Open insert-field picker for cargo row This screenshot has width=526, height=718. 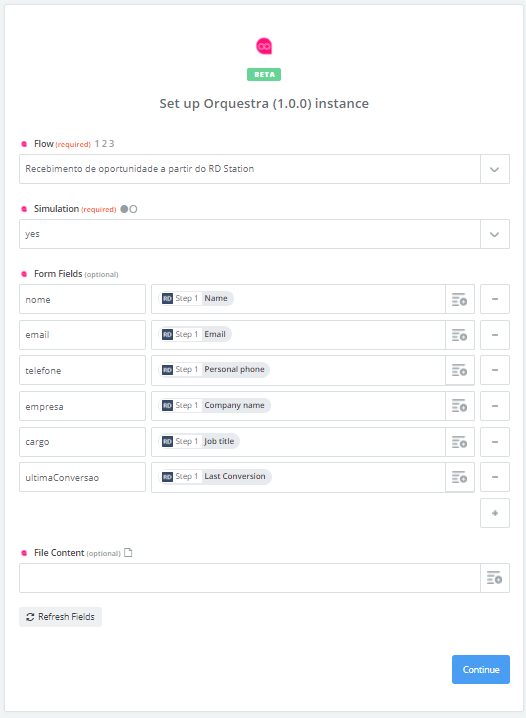(460, 442)
